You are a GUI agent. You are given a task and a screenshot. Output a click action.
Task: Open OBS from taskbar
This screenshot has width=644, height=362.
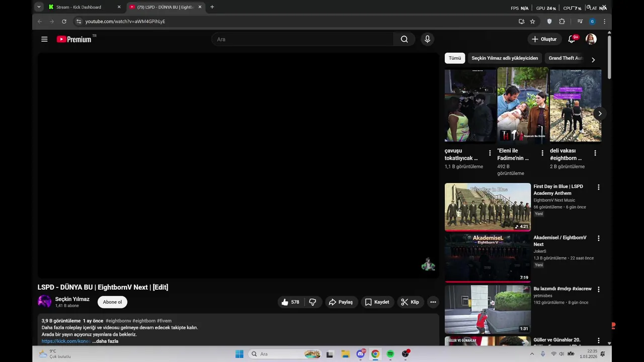pos(406,354)
